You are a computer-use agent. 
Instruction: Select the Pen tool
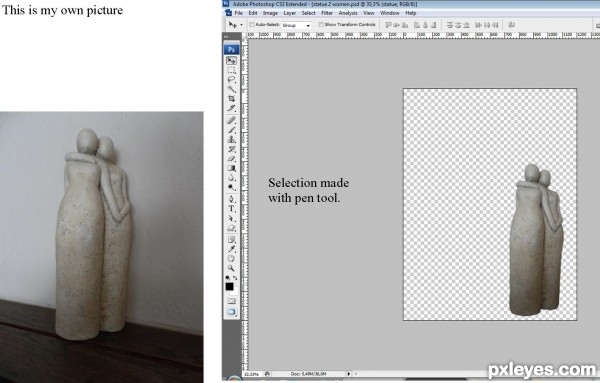click(x=232, y=199)
